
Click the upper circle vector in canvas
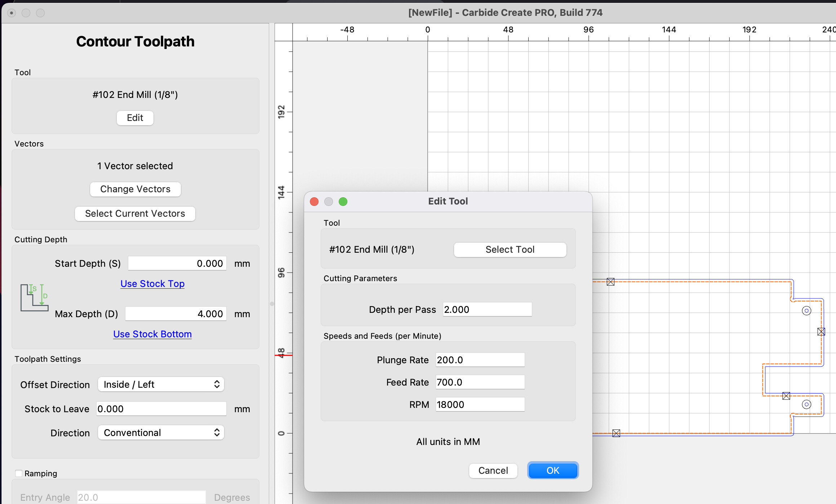click(806, 311)
